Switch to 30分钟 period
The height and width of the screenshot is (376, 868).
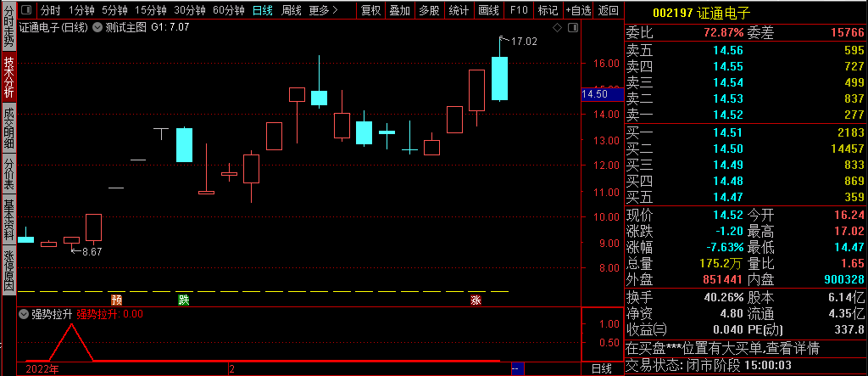pyautogui.click(x=189, y=10)
